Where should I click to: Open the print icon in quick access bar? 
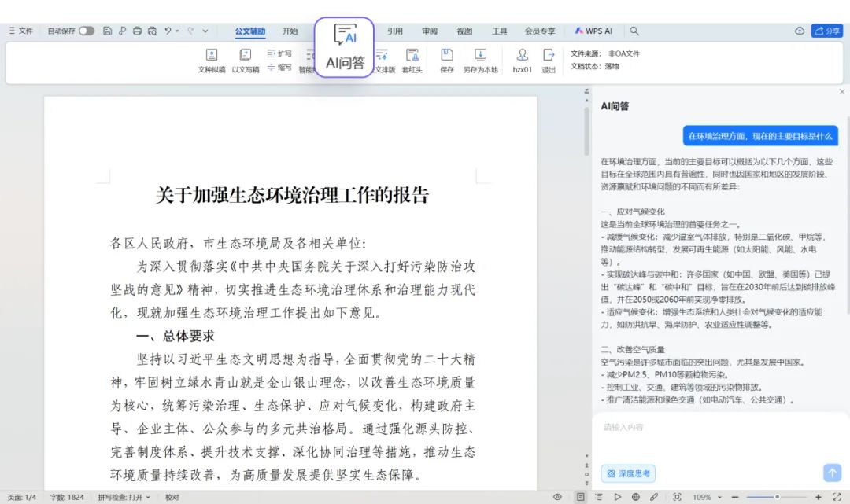click(x=137, y=31)
